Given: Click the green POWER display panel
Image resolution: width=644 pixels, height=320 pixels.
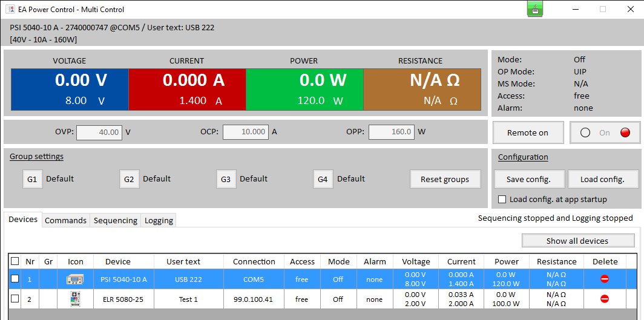Looking at the screenshot, I should 305,90.
